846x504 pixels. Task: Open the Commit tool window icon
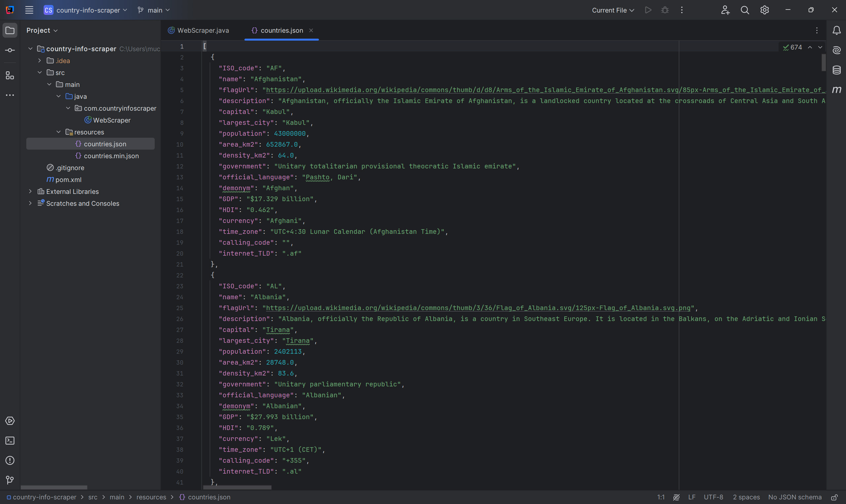pyautogui.click(x=10, y=50)
